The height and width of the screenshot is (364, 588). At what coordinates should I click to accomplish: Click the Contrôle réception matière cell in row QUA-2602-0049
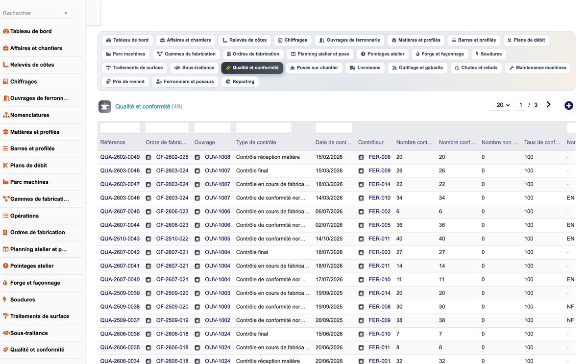pos(268,157)
